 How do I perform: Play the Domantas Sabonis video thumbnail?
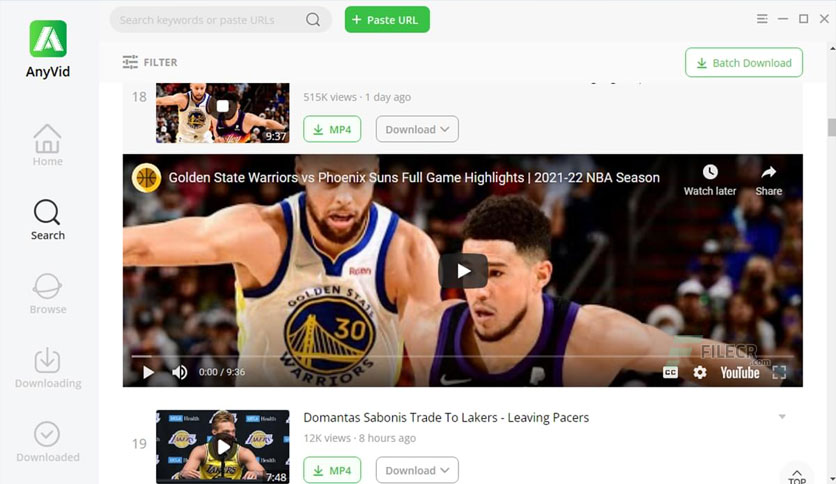tap(222, 447)
